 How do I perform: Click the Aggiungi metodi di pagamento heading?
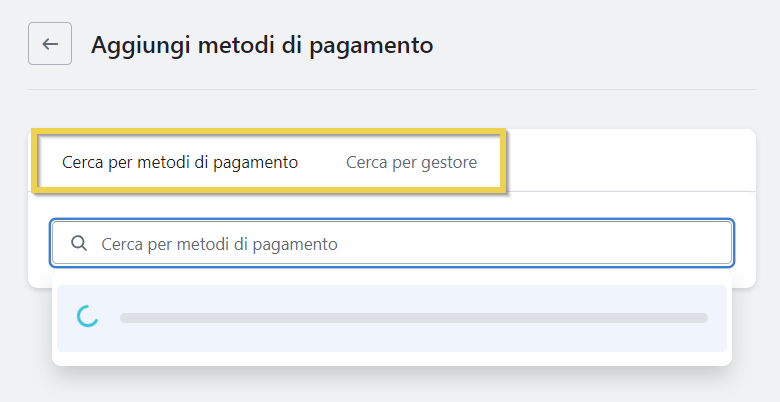click(262, 45)
